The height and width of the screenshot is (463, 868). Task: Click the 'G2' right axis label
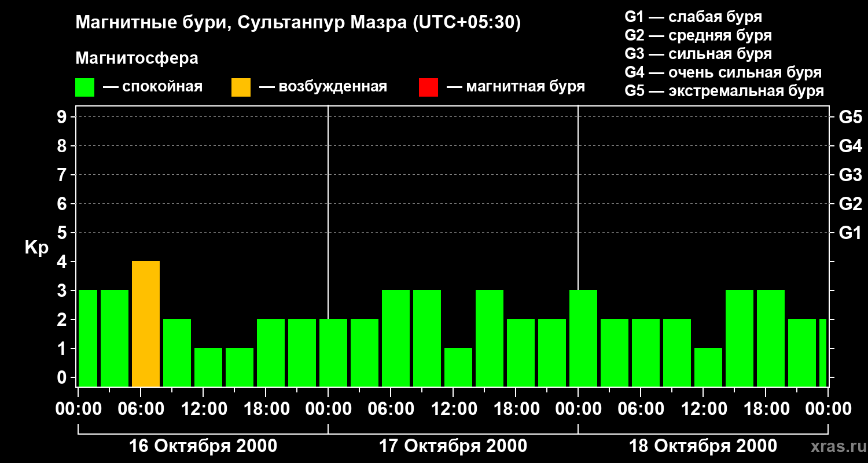[850, 204]
